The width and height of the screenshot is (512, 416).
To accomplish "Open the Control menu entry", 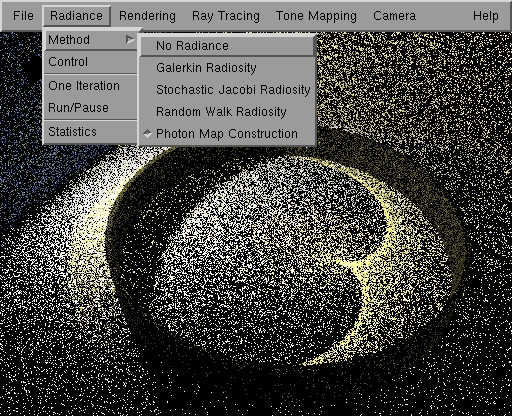I will (91, 62).
